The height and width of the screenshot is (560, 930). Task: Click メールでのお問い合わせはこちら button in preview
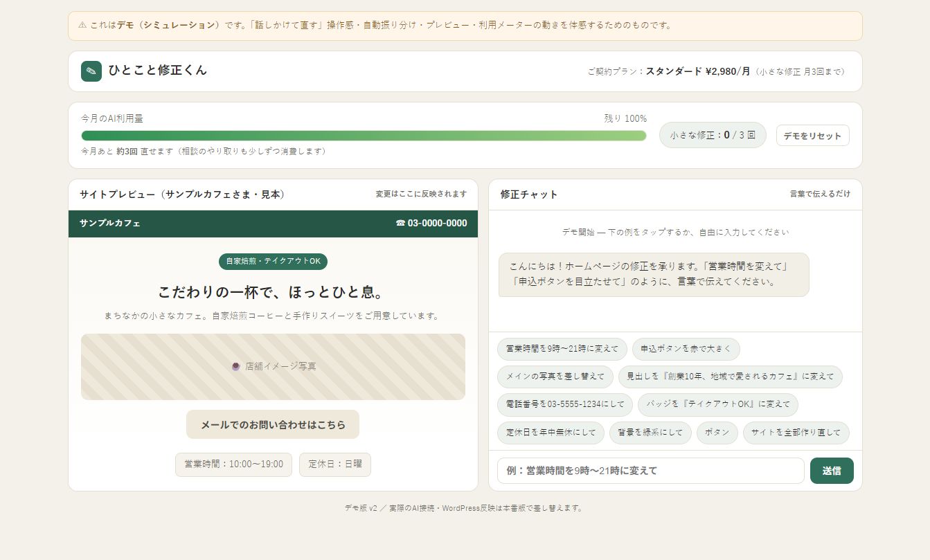(x=273, y=424)
